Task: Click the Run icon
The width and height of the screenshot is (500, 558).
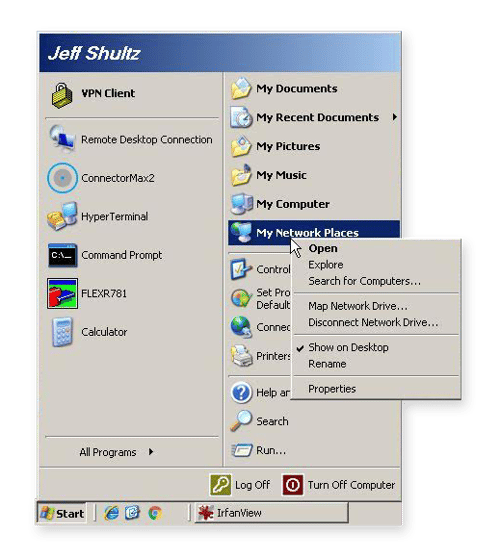Action: click(242, 450)
